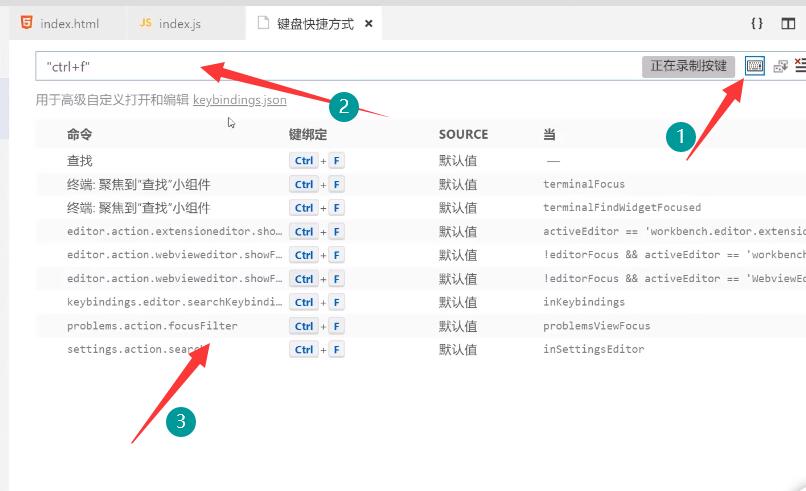
Task: Click the 键绑定 column header
Action: pos(307,135)
